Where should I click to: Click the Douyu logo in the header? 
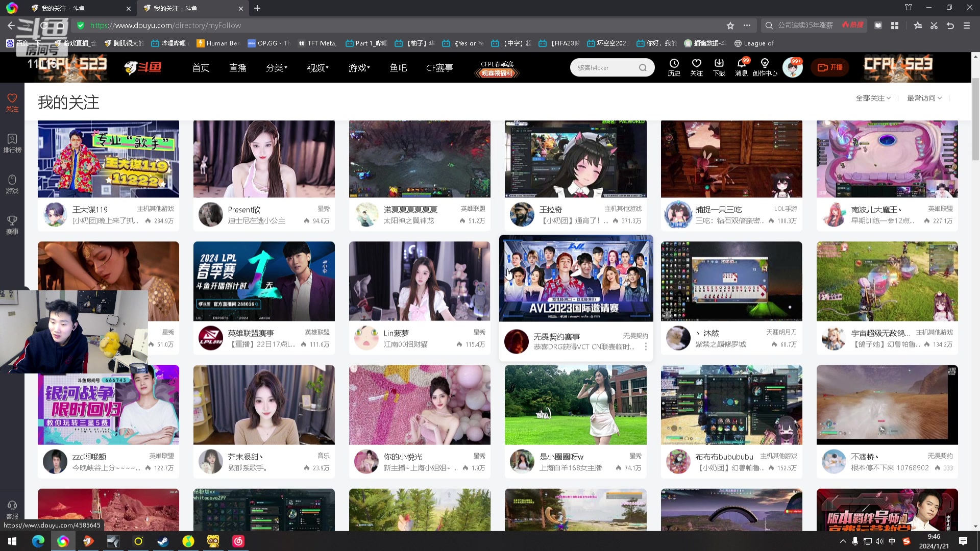click(x=143, y=67)
